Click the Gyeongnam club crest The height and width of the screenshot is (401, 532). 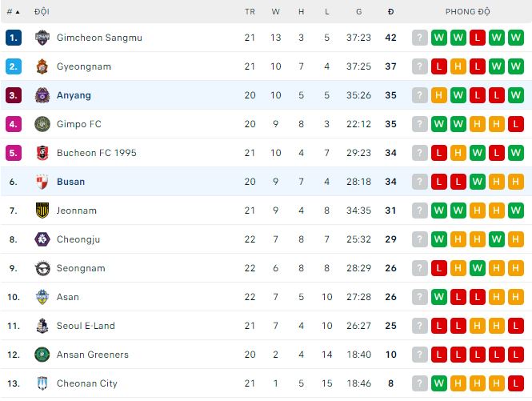(42, 66)
